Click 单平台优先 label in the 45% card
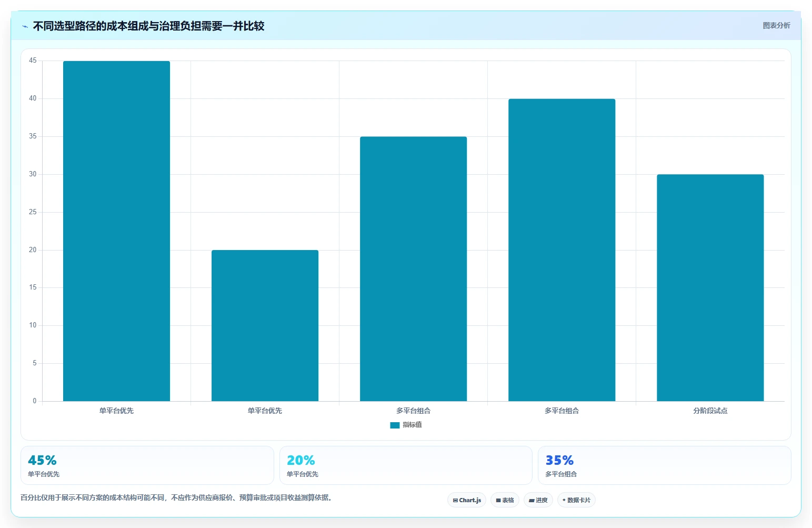812x528 pixels. coord(44,474)
